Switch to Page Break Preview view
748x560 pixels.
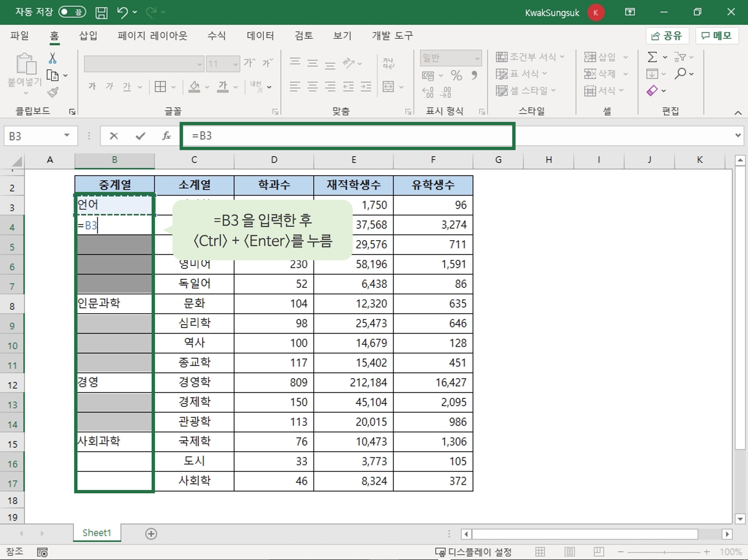point(598,552)
